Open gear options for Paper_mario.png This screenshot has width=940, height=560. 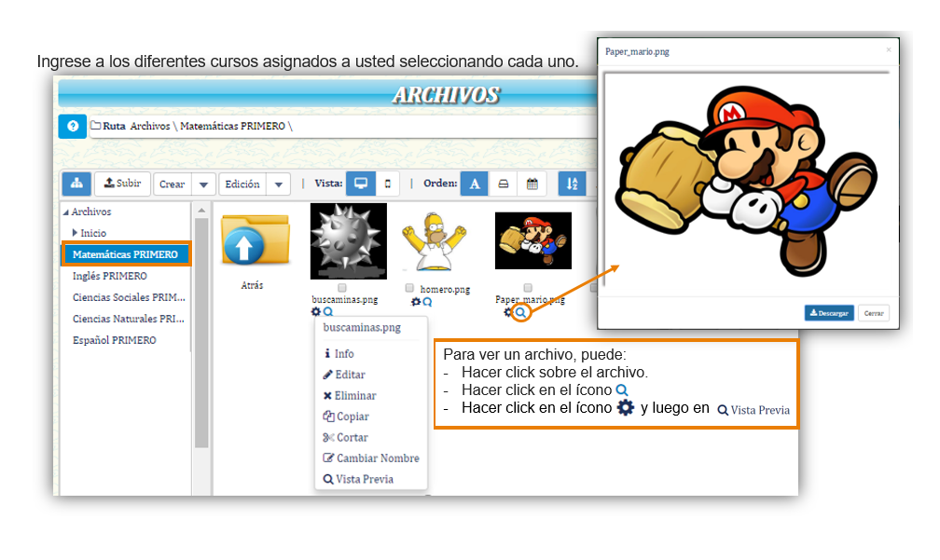[508, 312]
